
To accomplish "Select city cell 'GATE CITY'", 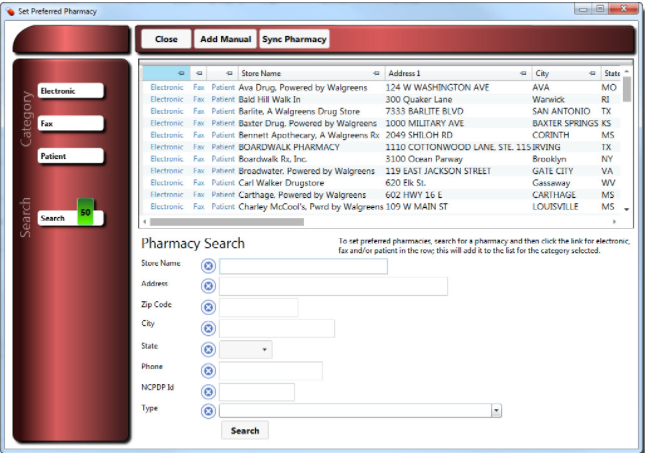I will [x=552, y=171].
